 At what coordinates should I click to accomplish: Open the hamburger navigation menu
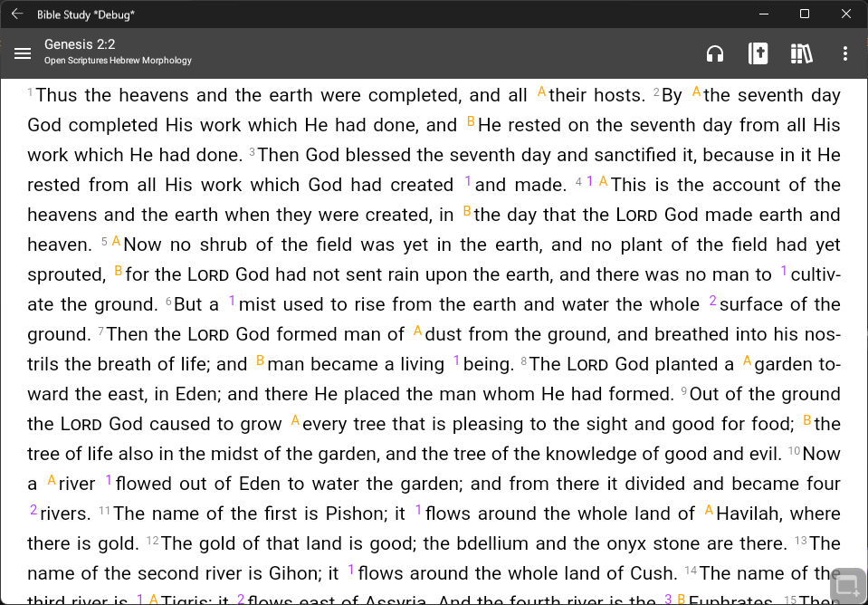click(23, 53)
